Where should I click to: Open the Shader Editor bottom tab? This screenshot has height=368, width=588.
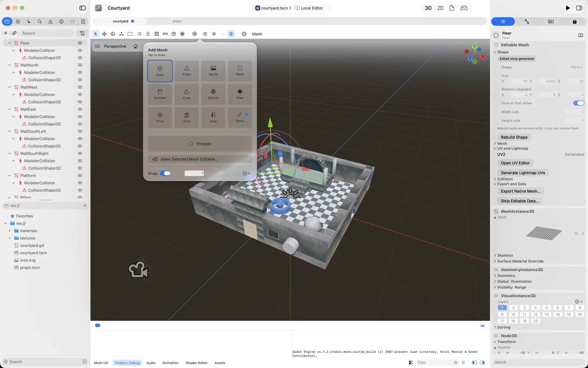point(197,363)
